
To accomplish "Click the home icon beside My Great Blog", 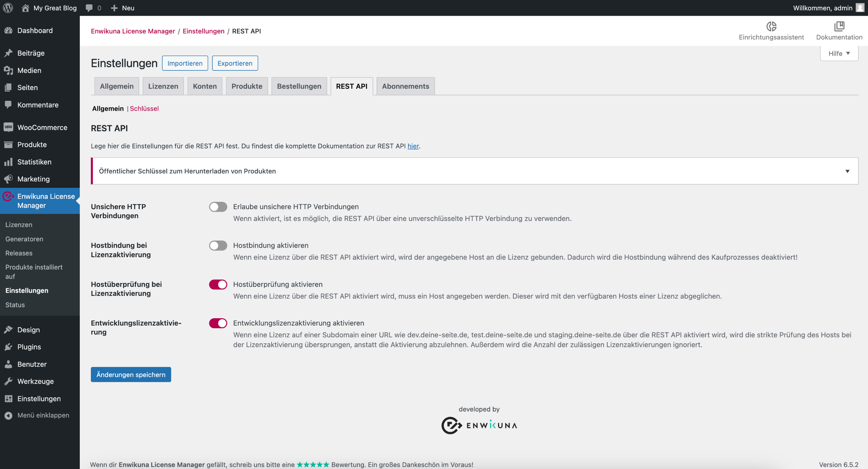I will (x=25, y=8).
